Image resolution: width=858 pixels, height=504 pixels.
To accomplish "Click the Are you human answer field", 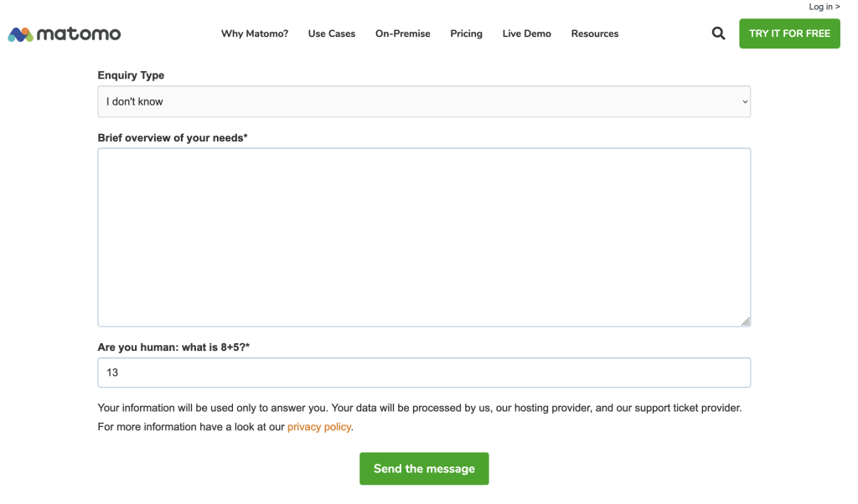I will [x=424, y=373].
